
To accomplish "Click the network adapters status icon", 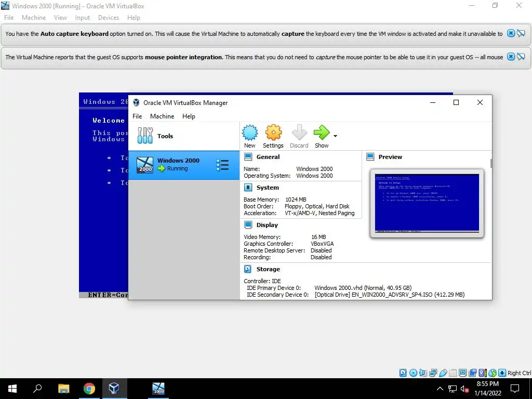I will point(433,373).
